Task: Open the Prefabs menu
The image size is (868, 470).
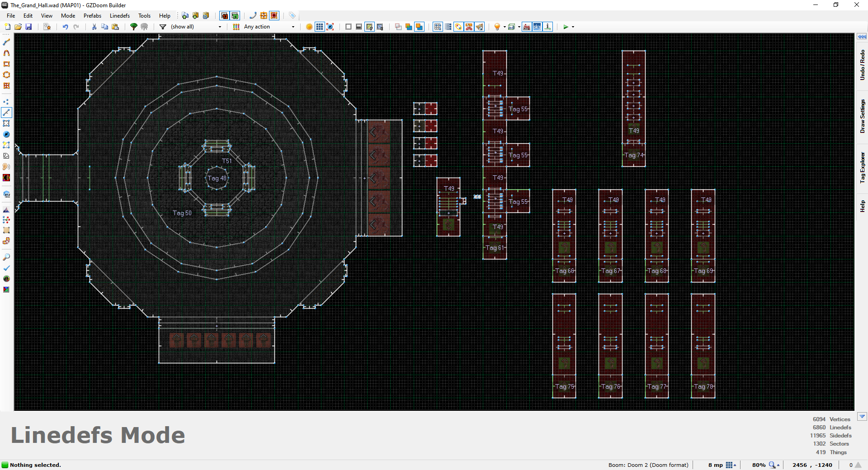Action: pos(92,15)
